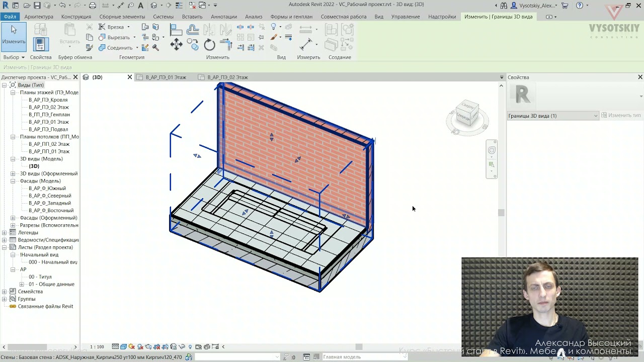Click the Save icon in the quick access toolbar
The height and width of the screenshot is (362, 644).
pos(37,6)
